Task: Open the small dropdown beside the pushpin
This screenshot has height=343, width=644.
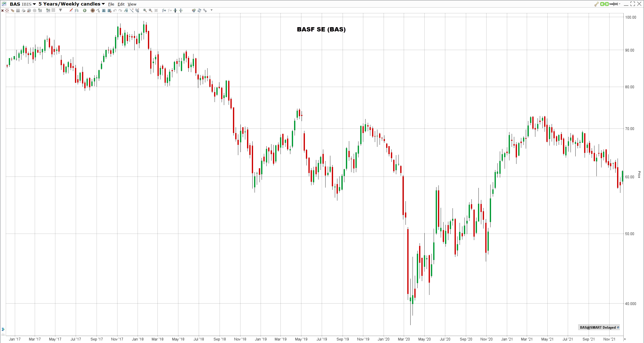Action: click(x=619, y=4)
